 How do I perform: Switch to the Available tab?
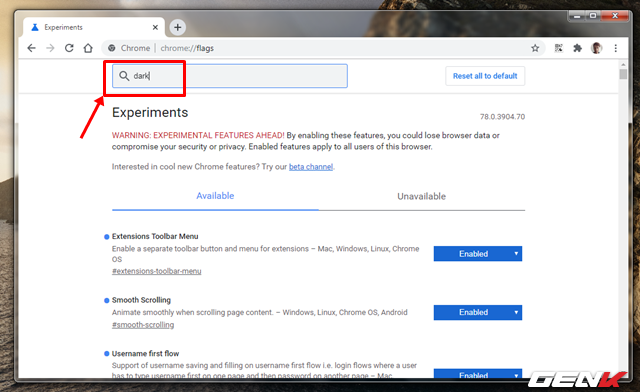click(215, 196)
